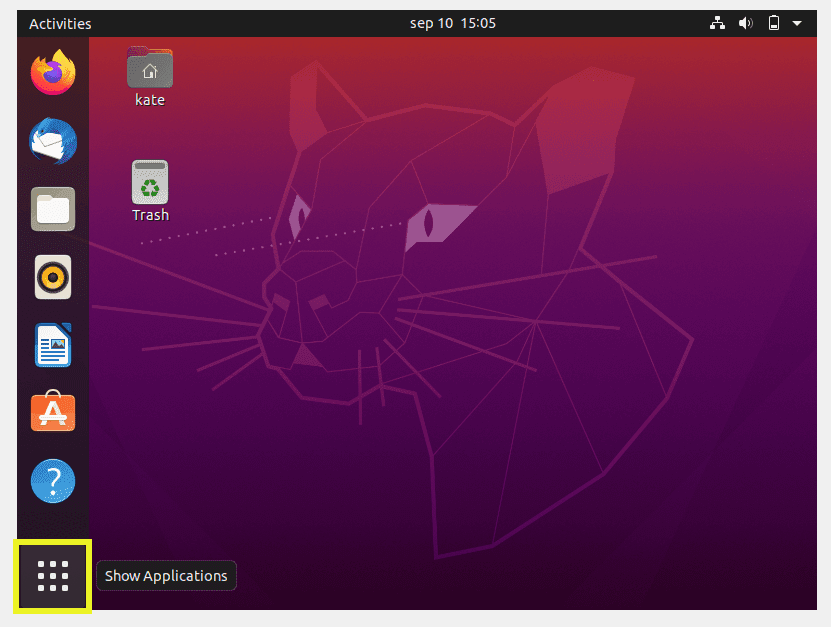Click the Show Applications grid button
Viewport: 831px width, 627px height.
click(x=52, y=576)
